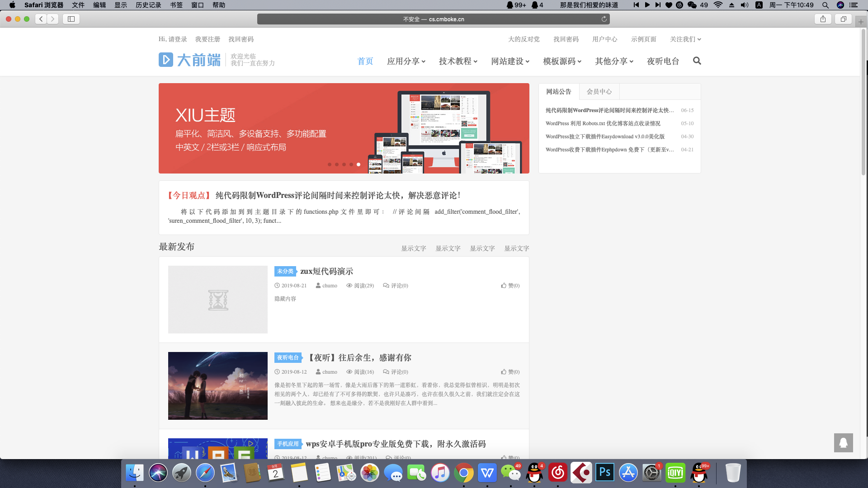Reload the page with the refresh icon
Viewport: 868px width, 488px height.
(604, 19)
